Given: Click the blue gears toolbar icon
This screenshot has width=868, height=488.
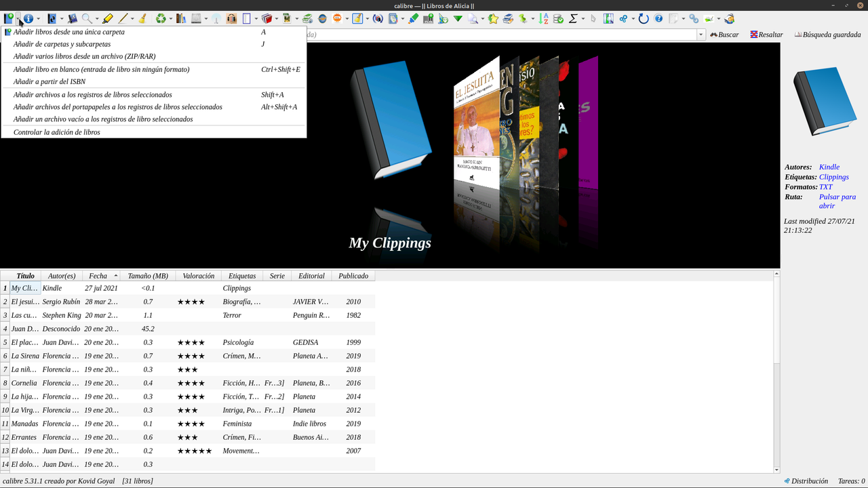Looking at the screenshot, I should tap(623, 18).
